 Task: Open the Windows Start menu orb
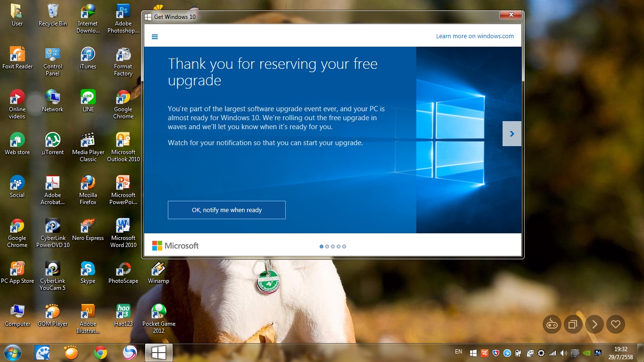pyautogui.click(x=12, y=353)
